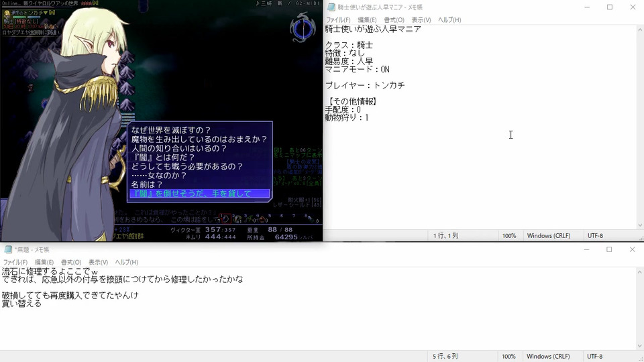
Task: Click ネムリ HP 444 readout in game
Action: pos(211,237)
